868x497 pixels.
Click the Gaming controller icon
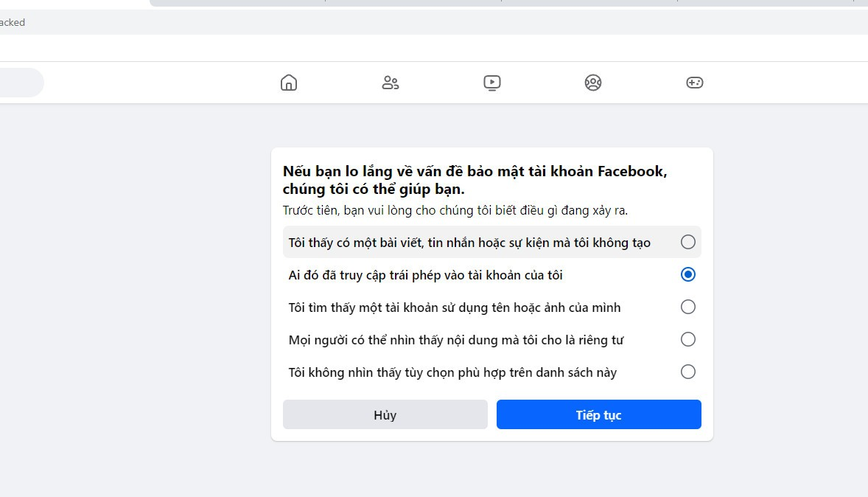point(693,82)
